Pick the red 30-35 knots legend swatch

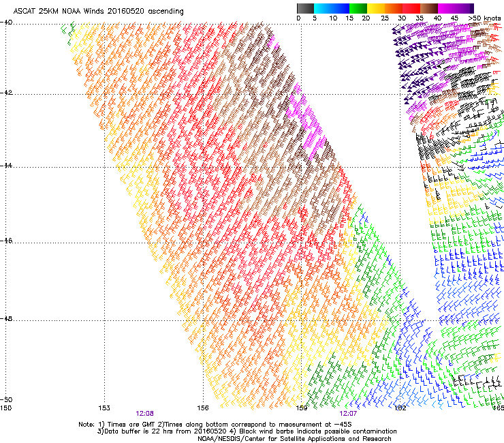click(x=411, y=8)
